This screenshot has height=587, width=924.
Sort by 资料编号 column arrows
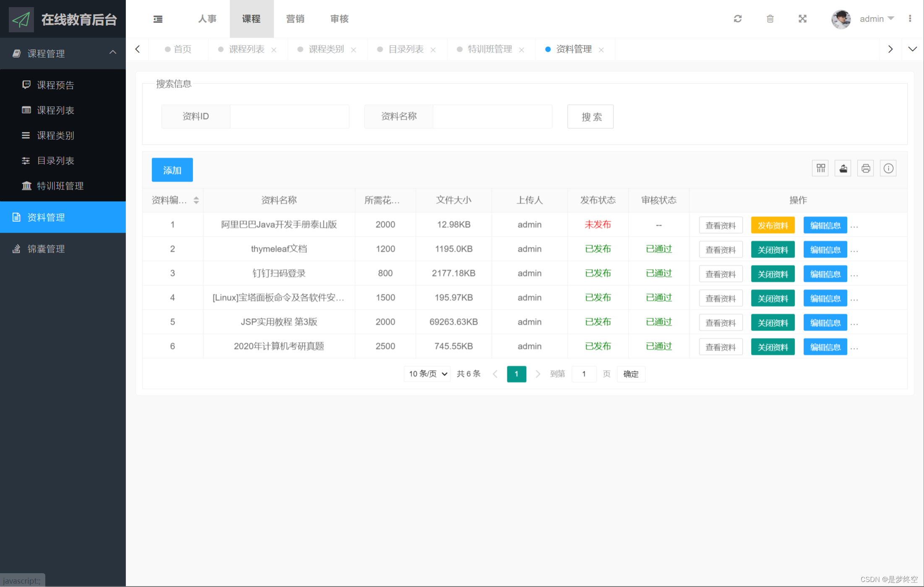pyautogui.click(x=196, y=200)
